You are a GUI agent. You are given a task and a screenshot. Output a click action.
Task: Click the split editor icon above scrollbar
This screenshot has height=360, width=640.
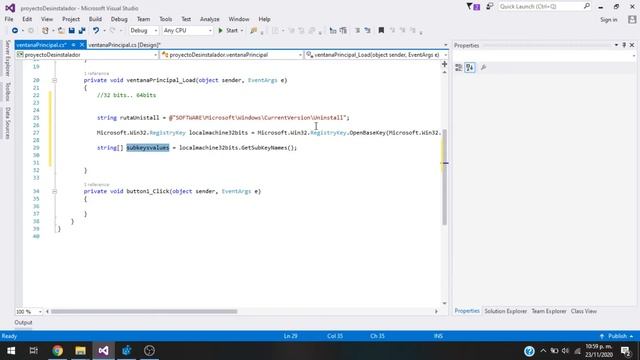tap(444, 64)
